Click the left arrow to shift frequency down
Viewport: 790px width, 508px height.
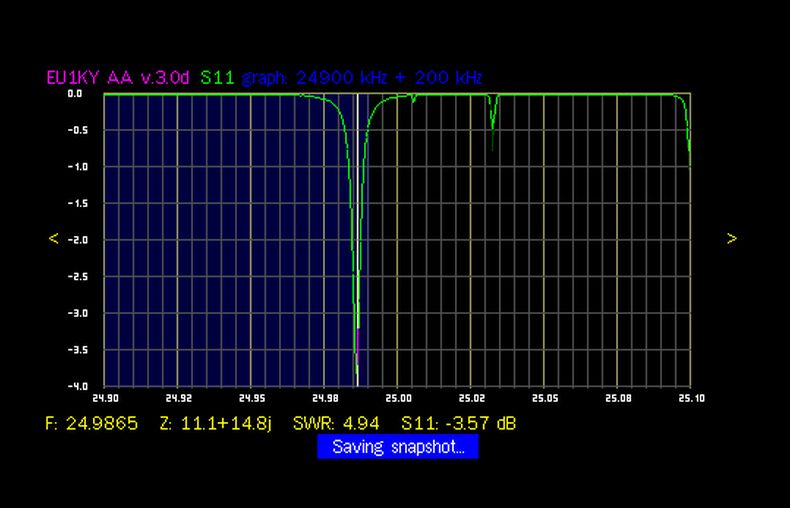pyautogui.click(x=53, y=239)
